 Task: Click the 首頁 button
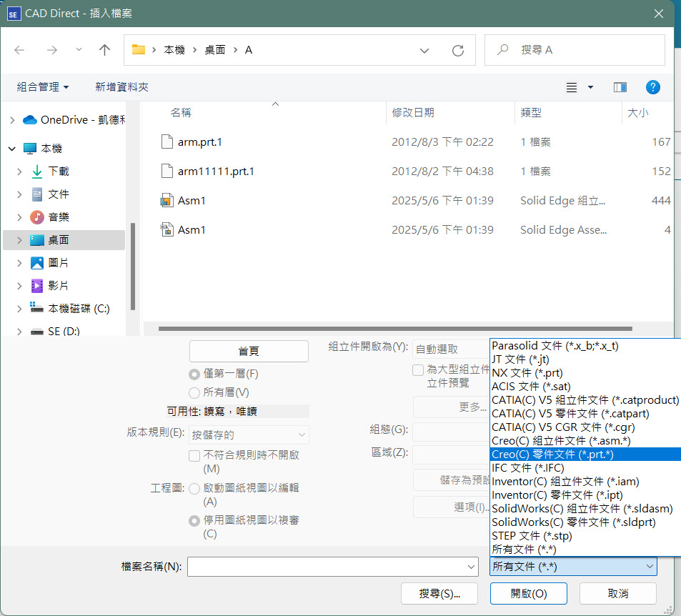(249, 351)
